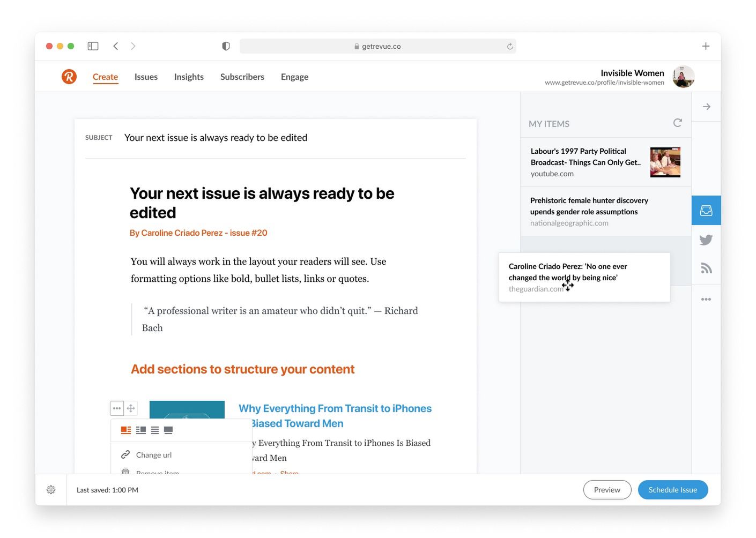Open the Subscribers tab
The image size is (756, 538).
242,77
